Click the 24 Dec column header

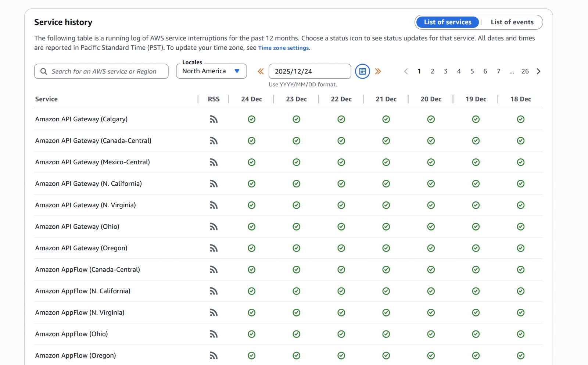(251, 99)
